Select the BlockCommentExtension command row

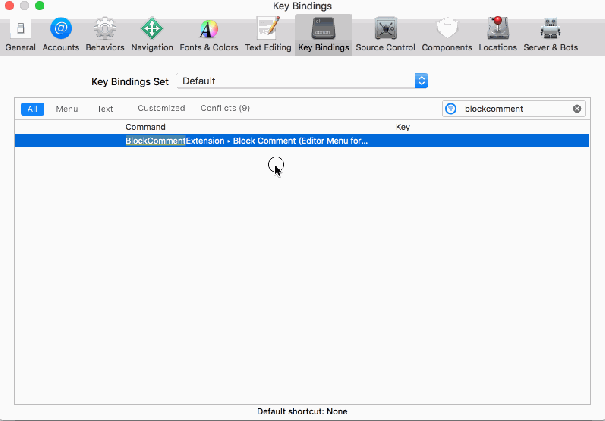pos(300,141)
